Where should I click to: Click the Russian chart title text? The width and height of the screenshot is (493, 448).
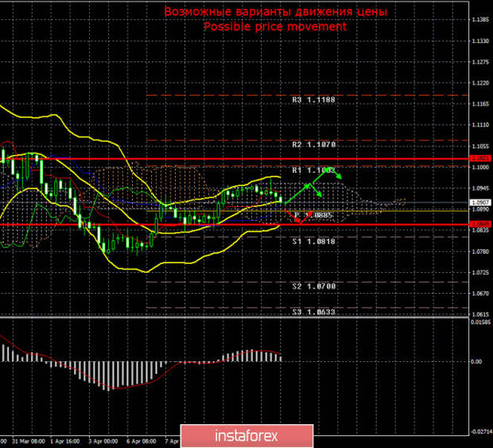click(x=275, y=12)
